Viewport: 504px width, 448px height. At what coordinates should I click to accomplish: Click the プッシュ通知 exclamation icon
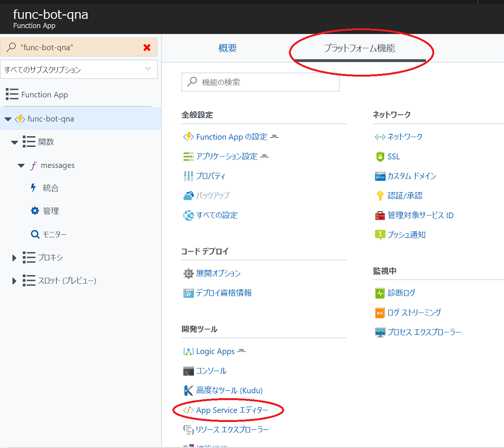click(x=380, y=235)
